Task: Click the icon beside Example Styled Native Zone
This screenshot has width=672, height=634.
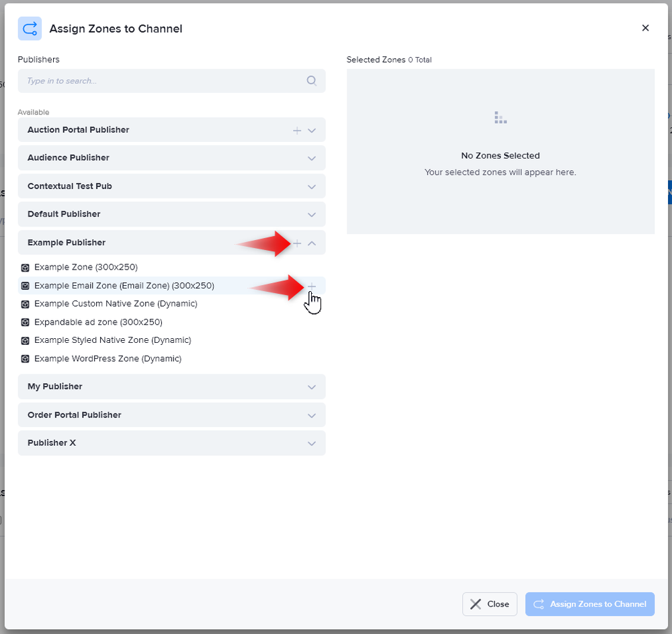Action: (x=26, y=340)
